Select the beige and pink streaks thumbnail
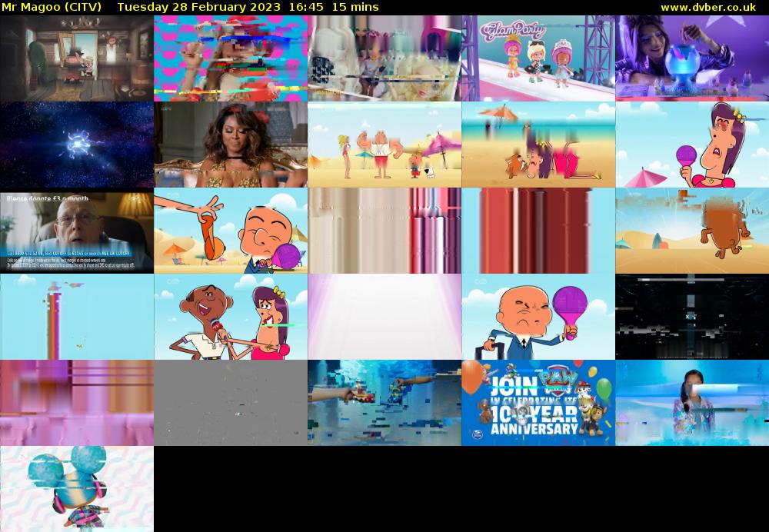This screenshot has width=769, height=532. coord(384,231)
